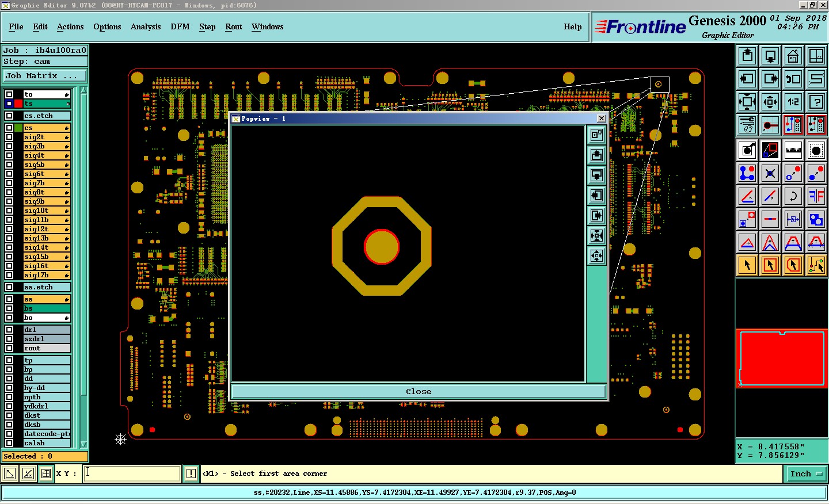Image resolution: width=829 pixels, height=504 pixels.
Task: Click the arrow marker on layer sig7b
Action: pyautogui.click(x=67, y=184)
